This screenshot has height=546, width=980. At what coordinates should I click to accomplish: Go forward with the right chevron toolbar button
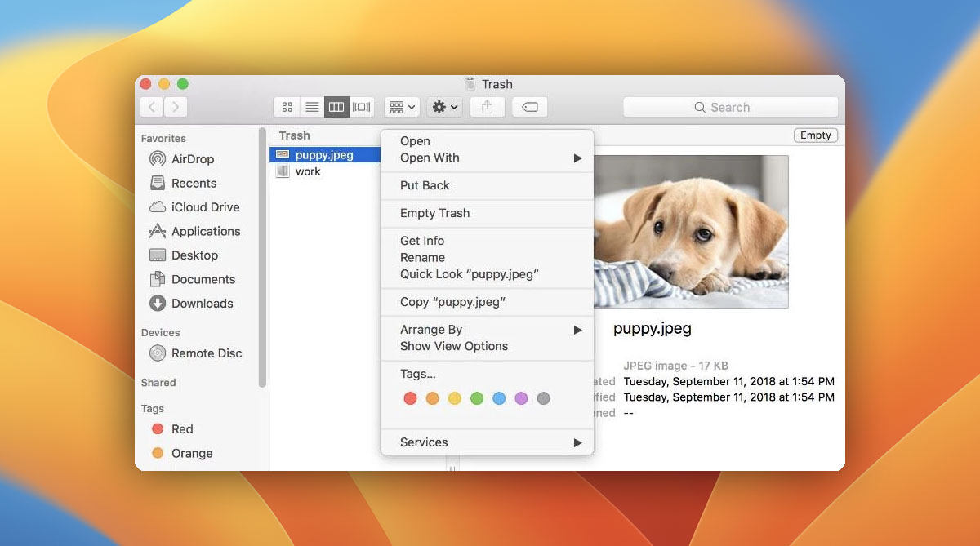coord(176,107)
